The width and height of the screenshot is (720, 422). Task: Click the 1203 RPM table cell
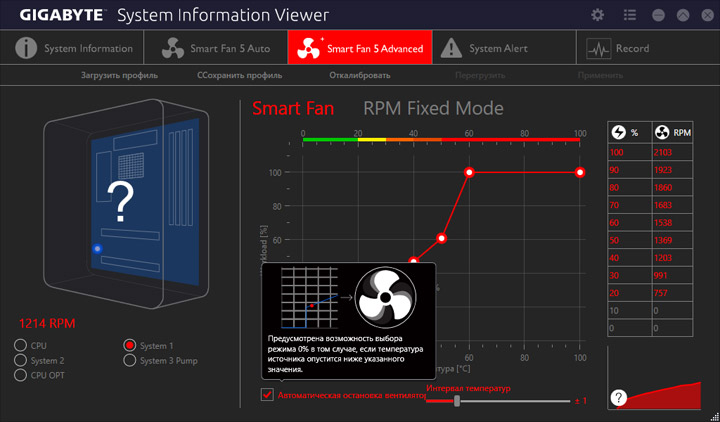tap(672, 258)
